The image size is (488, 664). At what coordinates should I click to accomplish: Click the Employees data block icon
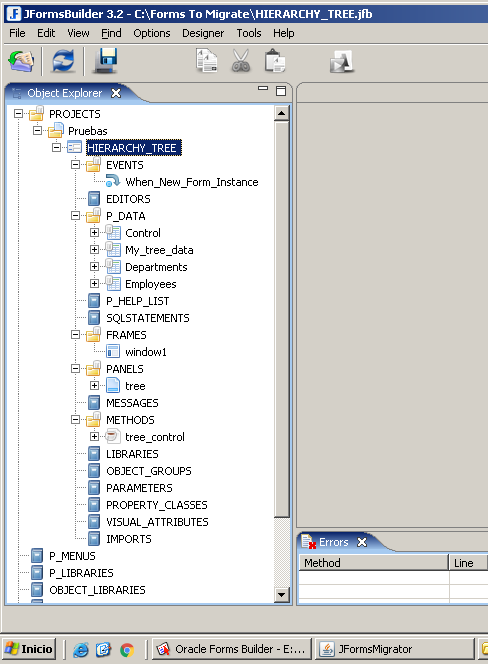(113, 283)
